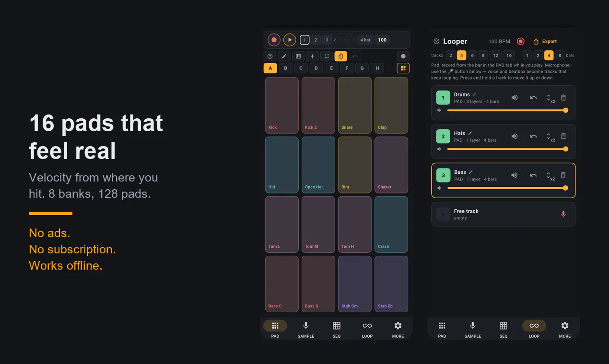Screen dimensions: 609x364
Task: Click the 100 tempo value on pad screen
Action: [x=382, y=40]
